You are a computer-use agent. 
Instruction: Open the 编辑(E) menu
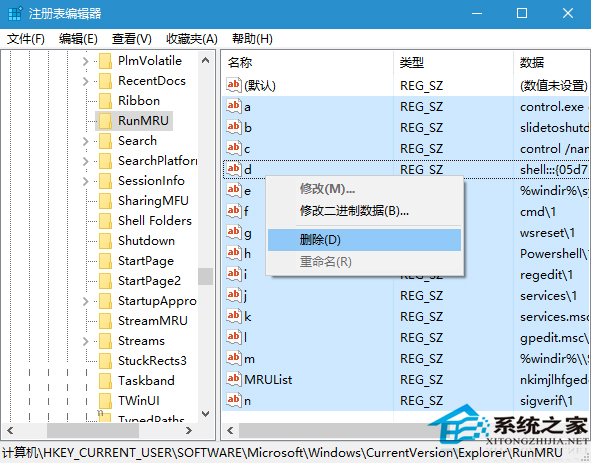point(78,38)
